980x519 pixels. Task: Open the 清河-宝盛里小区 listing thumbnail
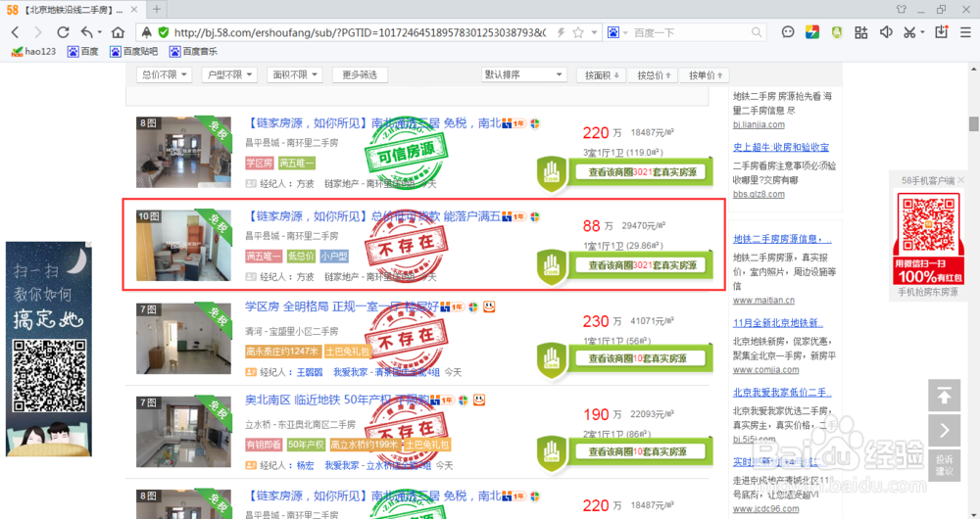click(184, 339)
